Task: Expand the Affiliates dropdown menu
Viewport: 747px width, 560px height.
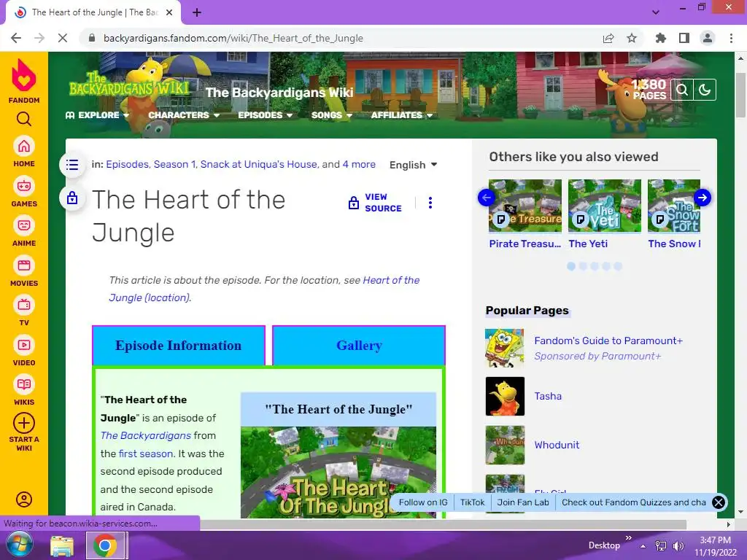Action: tap(402, 115)
